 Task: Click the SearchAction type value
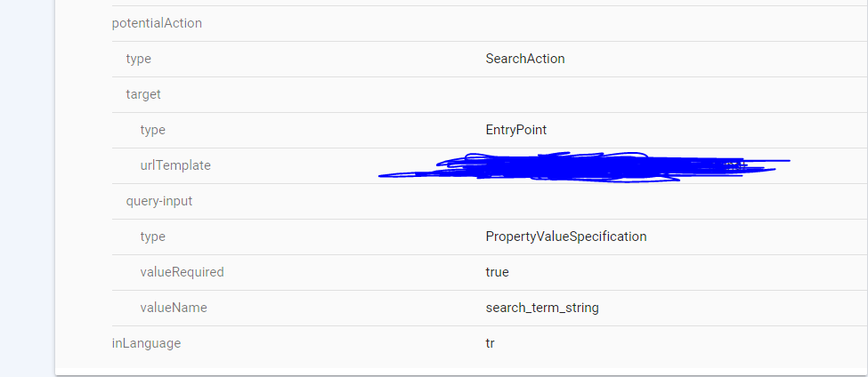tap(524, 59)
